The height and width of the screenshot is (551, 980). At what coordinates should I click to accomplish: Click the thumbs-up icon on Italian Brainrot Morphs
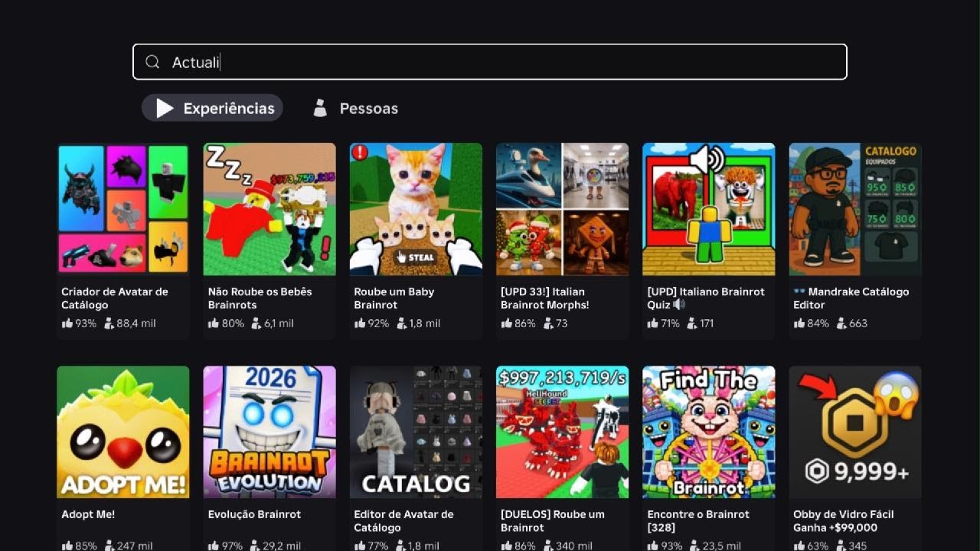(505, 323)
